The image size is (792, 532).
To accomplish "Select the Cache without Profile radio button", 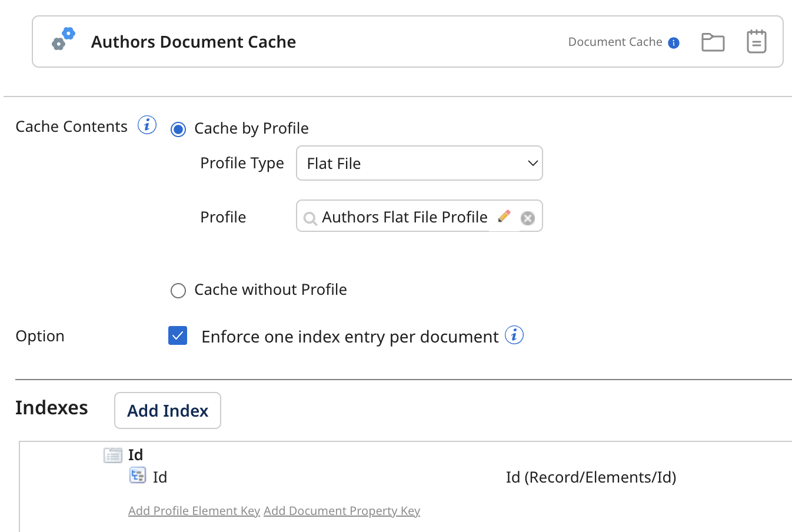I will pyautogui.click(x=178, y=290).
